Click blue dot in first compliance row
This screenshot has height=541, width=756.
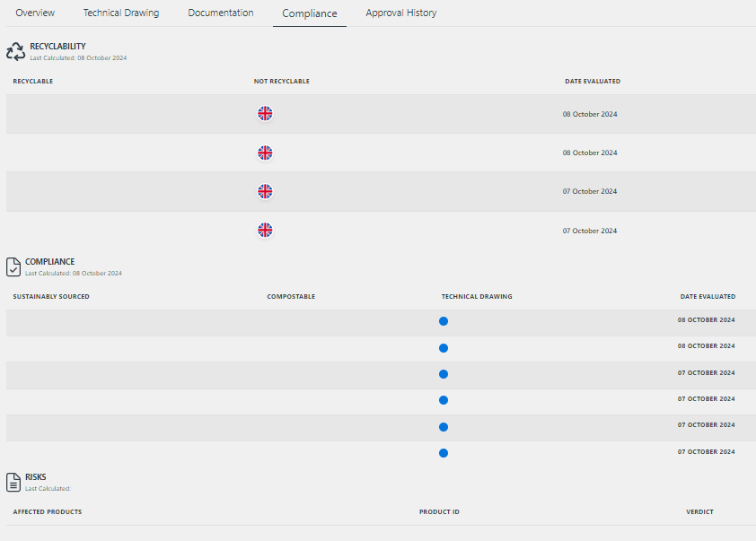(444, 321)
